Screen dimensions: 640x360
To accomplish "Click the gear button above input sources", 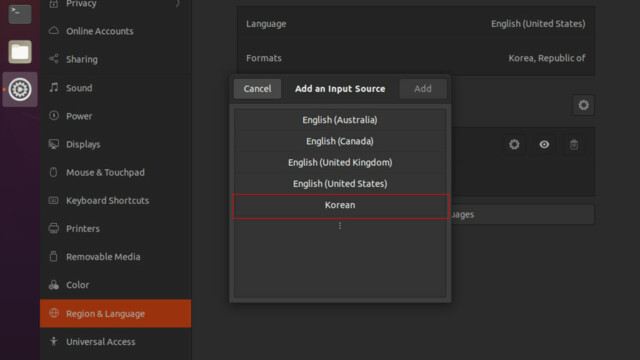I will 583,105.
